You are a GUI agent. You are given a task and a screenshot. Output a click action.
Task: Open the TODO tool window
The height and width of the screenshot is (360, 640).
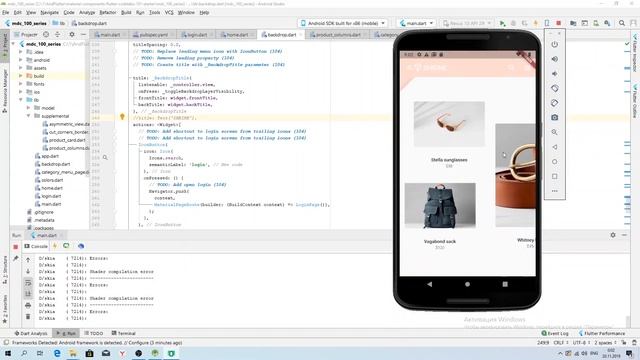tap(93, 333)
